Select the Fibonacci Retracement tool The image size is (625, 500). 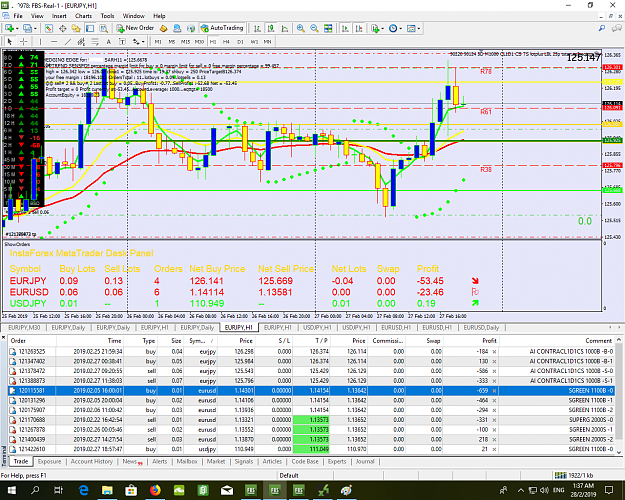click(x=95, y=41)
